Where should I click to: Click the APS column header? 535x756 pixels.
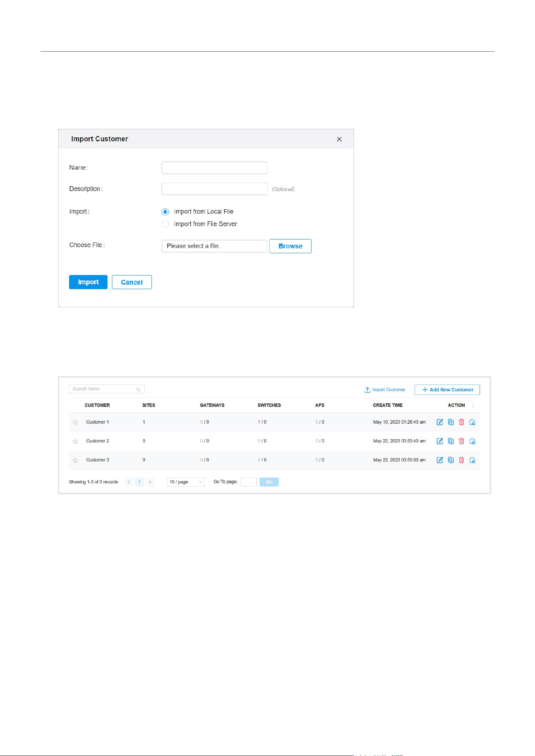click(x=320, y=405)
